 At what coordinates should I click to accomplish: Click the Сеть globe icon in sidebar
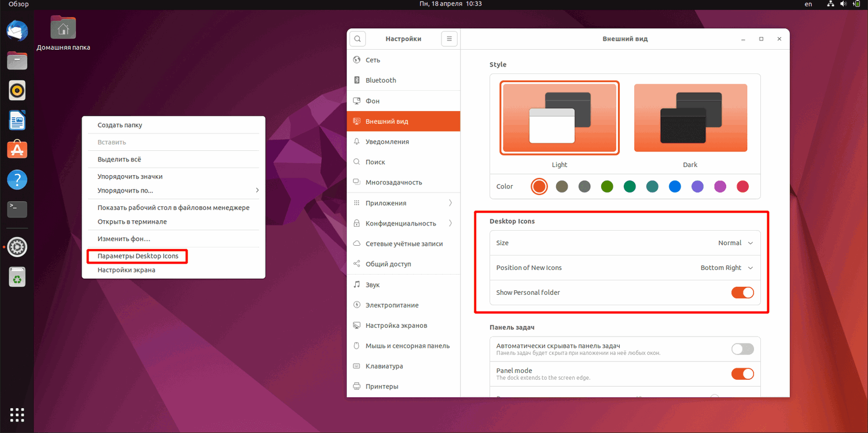[356, 60]
